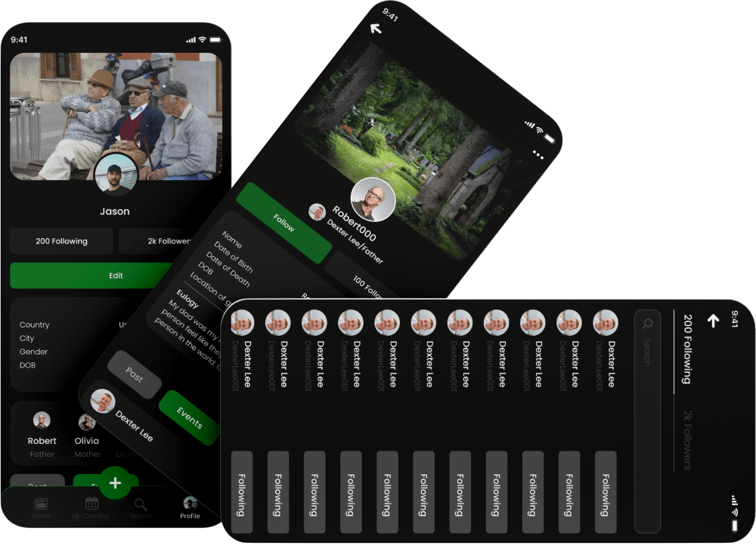Select the 200 Following tab in list
Image resolution: width=756 pixels, height=546 pixels.
[x=687, y=349]
